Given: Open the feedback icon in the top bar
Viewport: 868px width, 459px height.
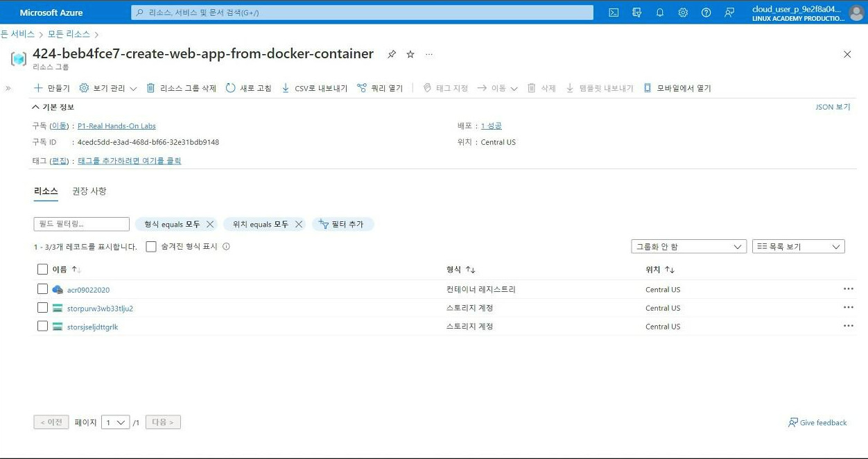Looking at the screenshot, I should point(729,12).
